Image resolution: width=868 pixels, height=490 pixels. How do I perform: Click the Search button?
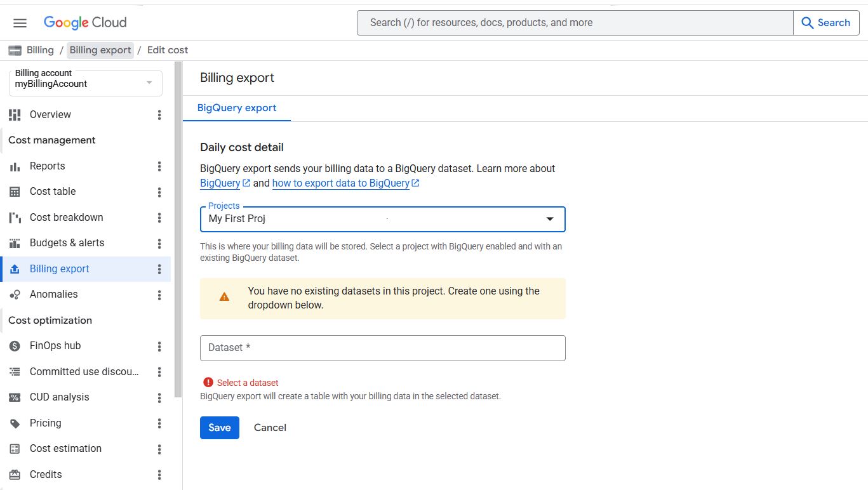826,23
